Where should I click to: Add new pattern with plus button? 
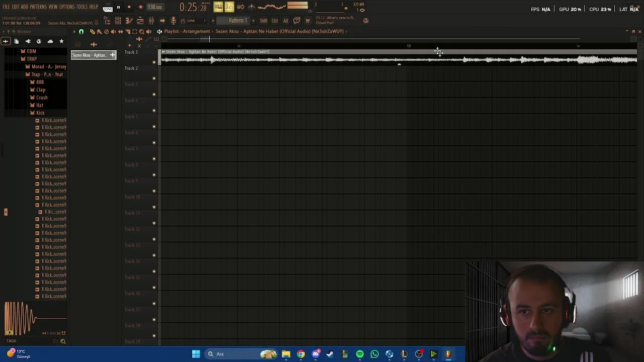pyautogui.click(x=253, y=21)
